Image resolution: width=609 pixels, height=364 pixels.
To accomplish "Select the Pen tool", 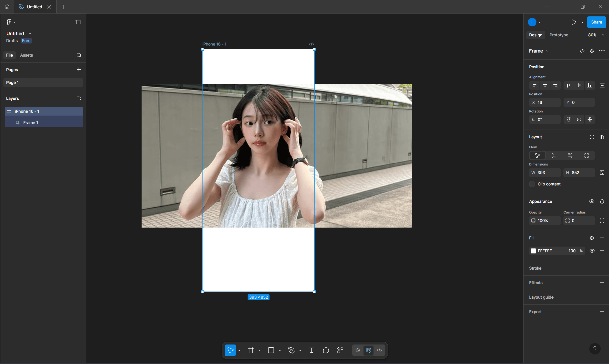I will pyautogui.click(x=291, y=350).
